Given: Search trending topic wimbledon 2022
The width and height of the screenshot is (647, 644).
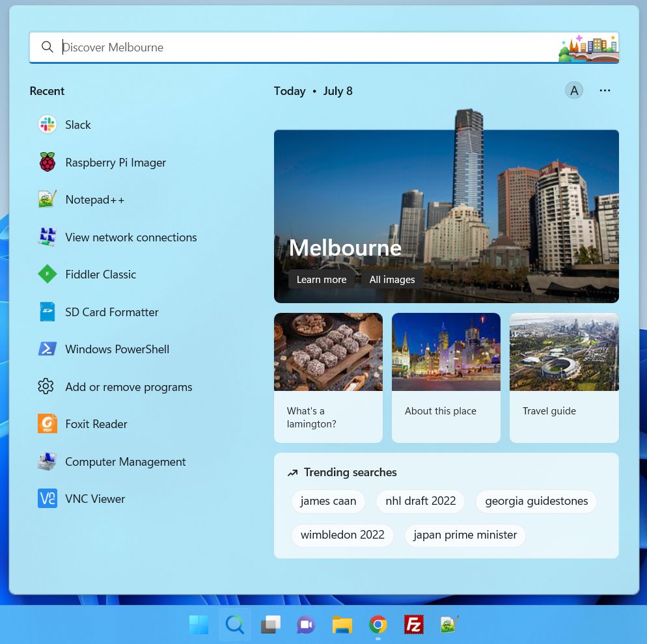Looking at the screenshot, I should (x=342, y=535).
